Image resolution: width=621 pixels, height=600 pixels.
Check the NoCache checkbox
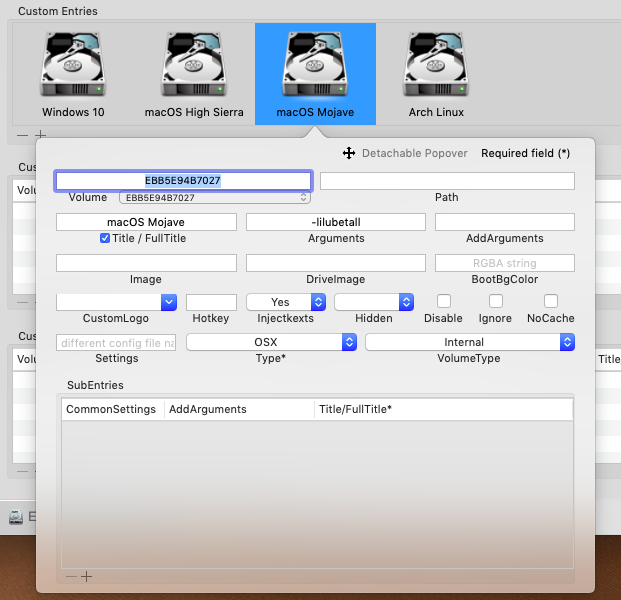551,301
